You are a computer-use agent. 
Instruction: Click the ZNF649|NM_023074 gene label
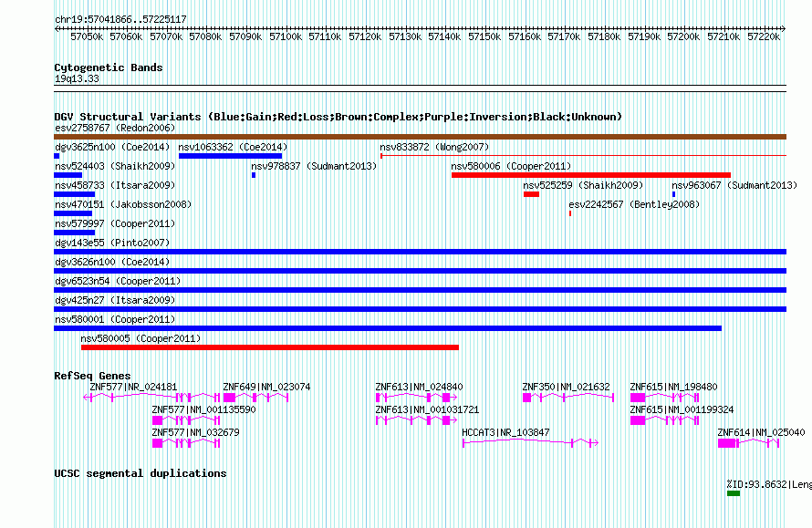[266, 387]
